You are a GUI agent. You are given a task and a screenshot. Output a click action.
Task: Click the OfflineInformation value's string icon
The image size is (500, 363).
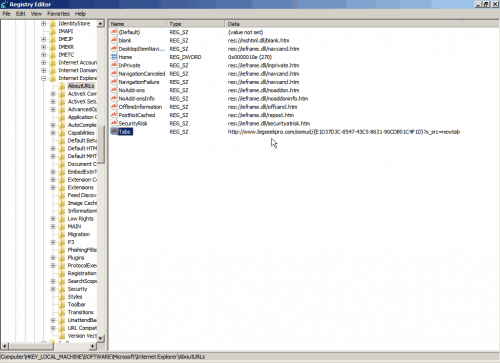coord(114,107)
